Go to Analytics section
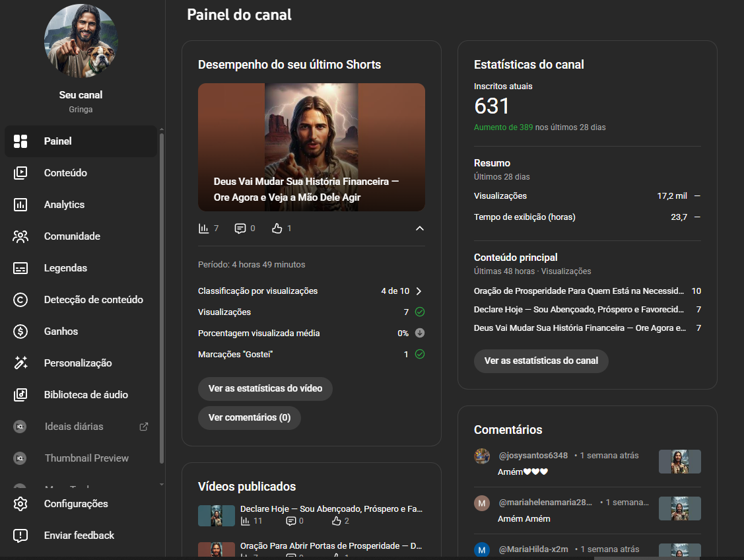Image resolution: width=744 pixels, height=560 pixels. tap(81, 205)
